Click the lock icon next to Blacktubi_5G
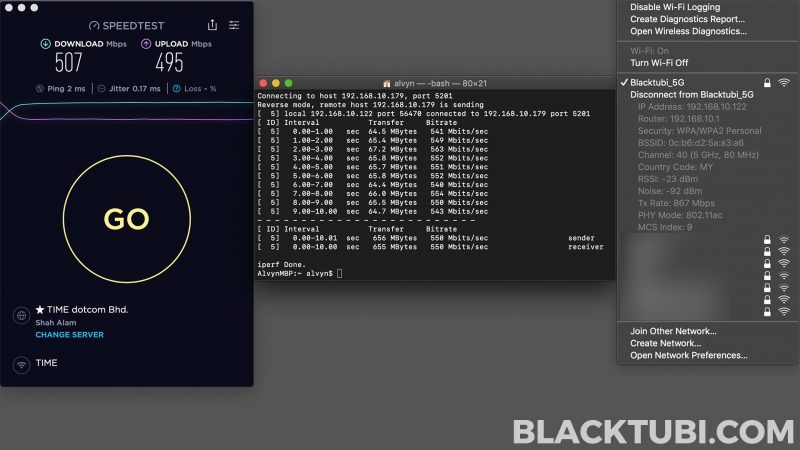Screen dimensions: 800x450 point(767,82)
